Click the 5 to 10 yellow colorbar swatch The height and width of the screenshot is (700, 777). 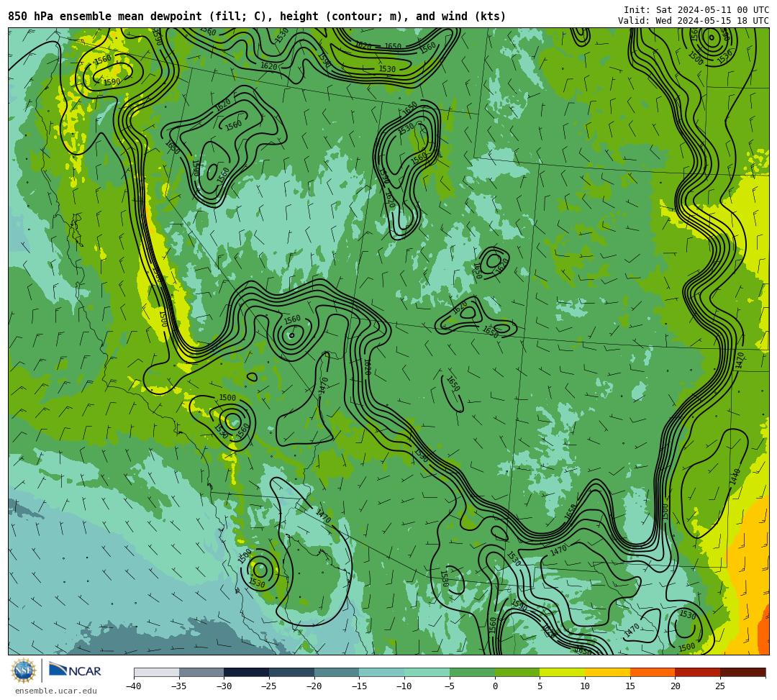tap(563, 672)
